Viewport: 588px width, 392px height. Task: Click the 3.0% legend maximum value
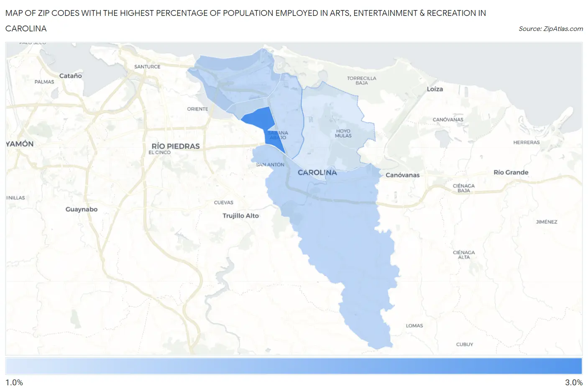tap(574, 383)
